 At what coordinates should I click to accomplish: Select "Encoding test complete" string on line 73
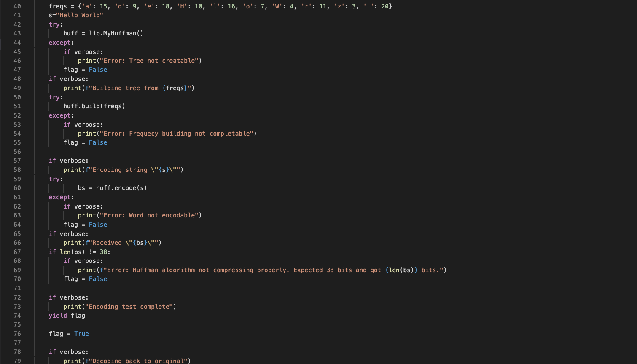pyautogui.click(x=129, y=307)
